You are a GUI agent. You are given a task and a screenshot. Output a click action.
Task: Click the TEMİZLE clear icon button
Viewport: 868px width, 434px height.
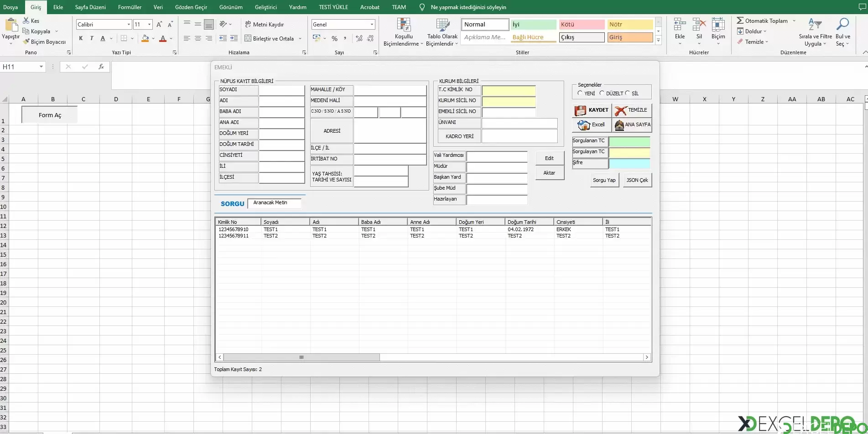tap(631, 110)
